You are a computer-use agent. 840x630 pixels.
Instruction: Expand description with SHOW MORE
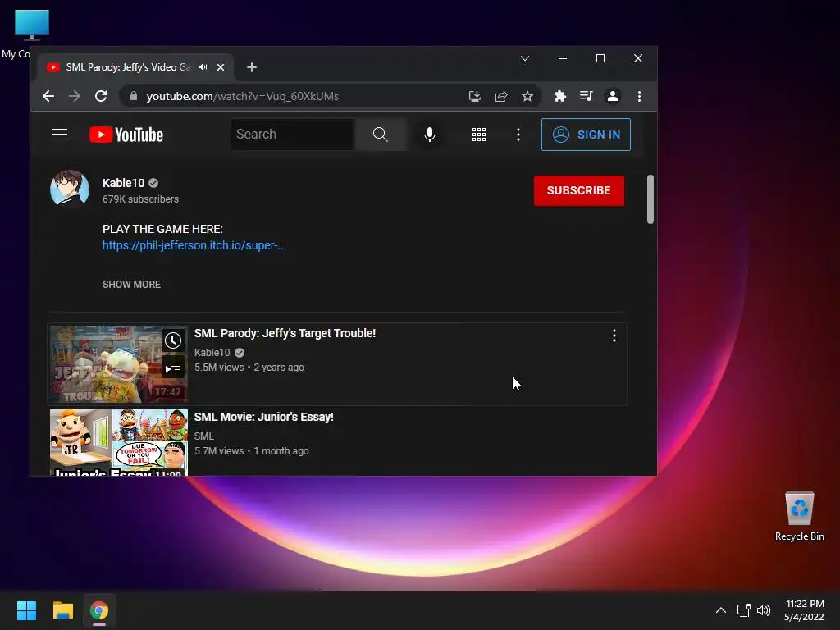pos(131,285)
